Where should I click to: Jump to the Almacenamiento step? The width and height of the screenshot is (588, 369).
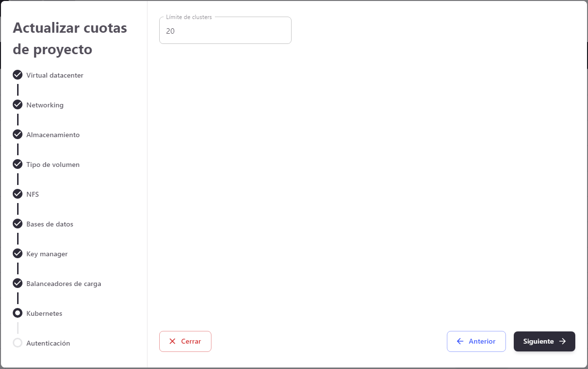[53, 135]
